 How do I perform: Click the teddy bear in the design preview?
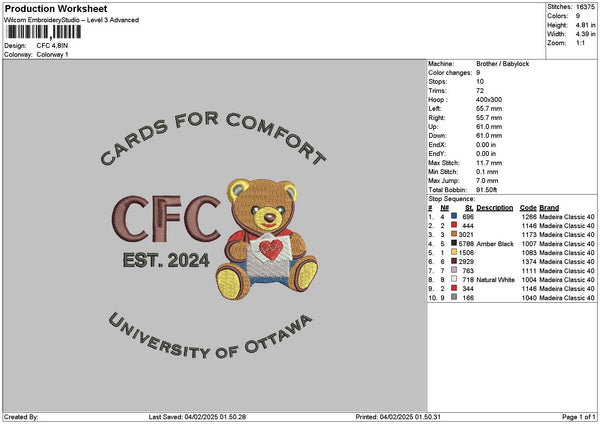[267, 239]
